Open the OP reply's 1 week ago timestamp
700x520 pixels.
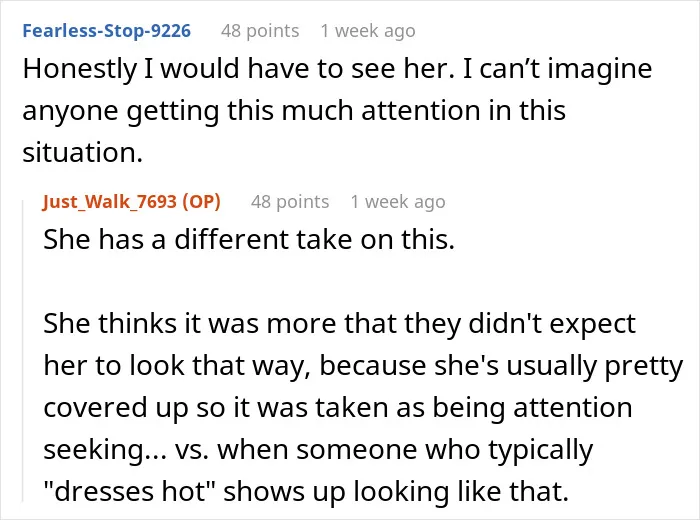[398, 202]
